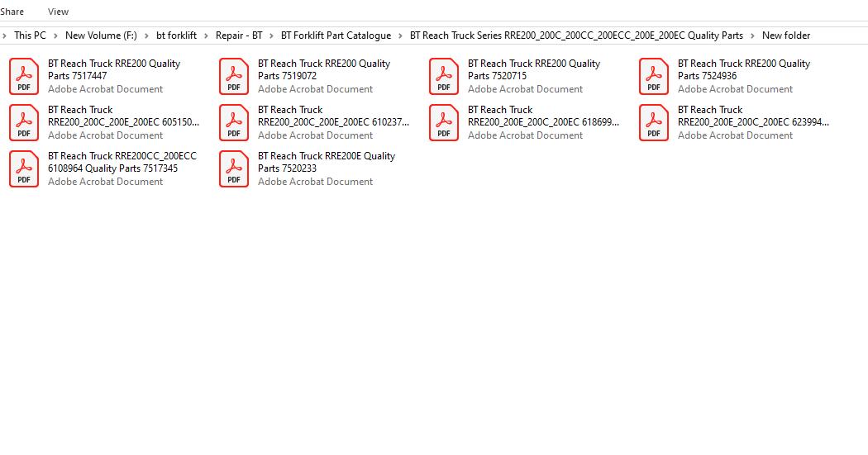Select PDF icon for Quality Parts 7520715

click(443, 76)
